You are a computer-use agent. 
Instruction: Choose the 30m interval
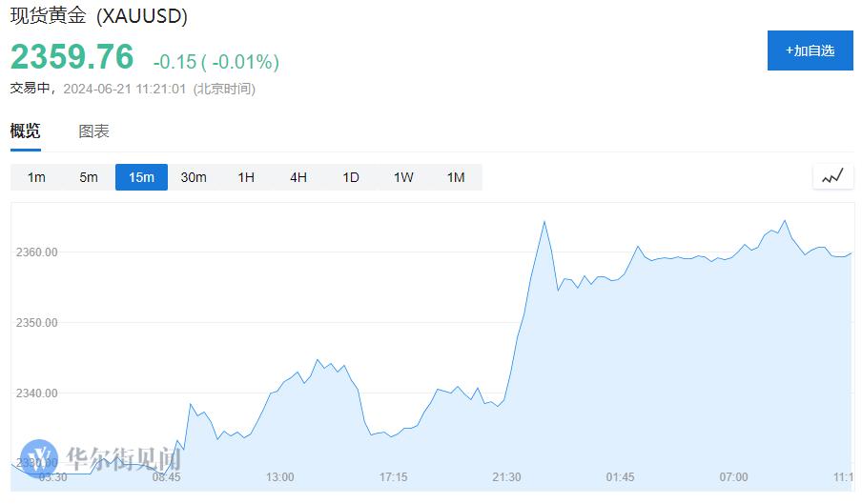point(194,177)
